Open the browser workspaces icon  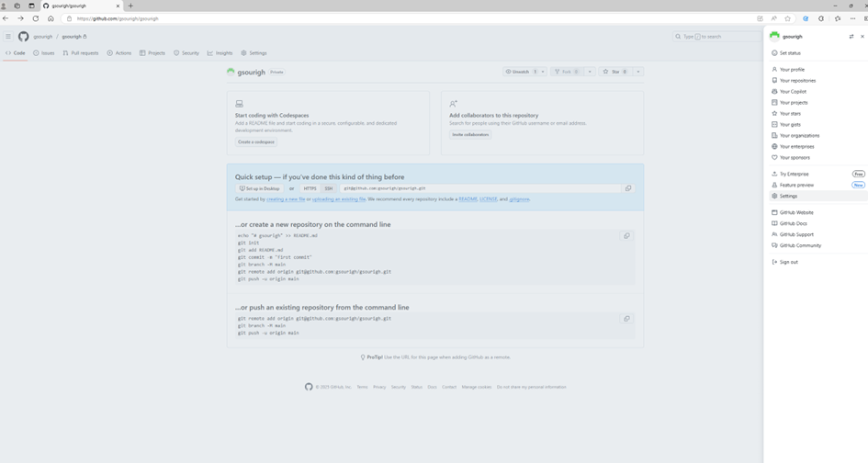pyautogui.click(x=17, y=6)
